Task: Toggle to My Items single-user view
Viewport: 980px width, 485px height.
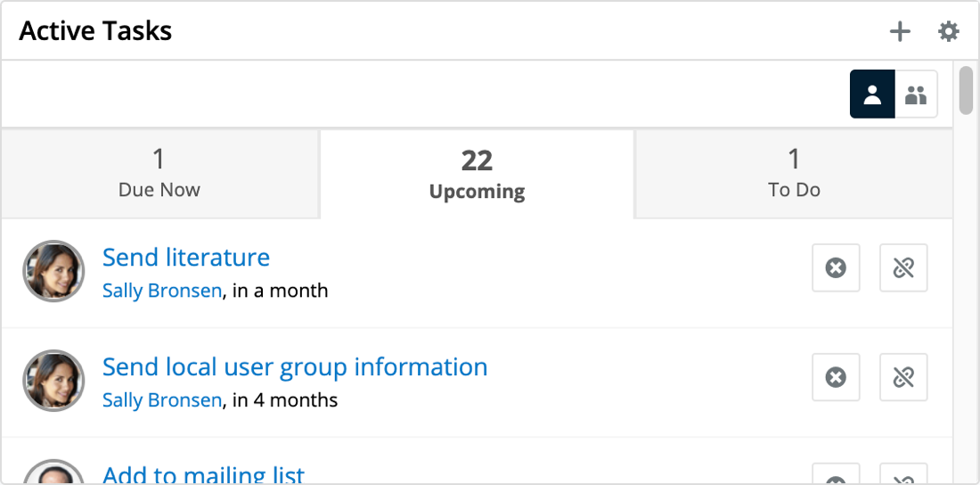Action: point(872,95)
